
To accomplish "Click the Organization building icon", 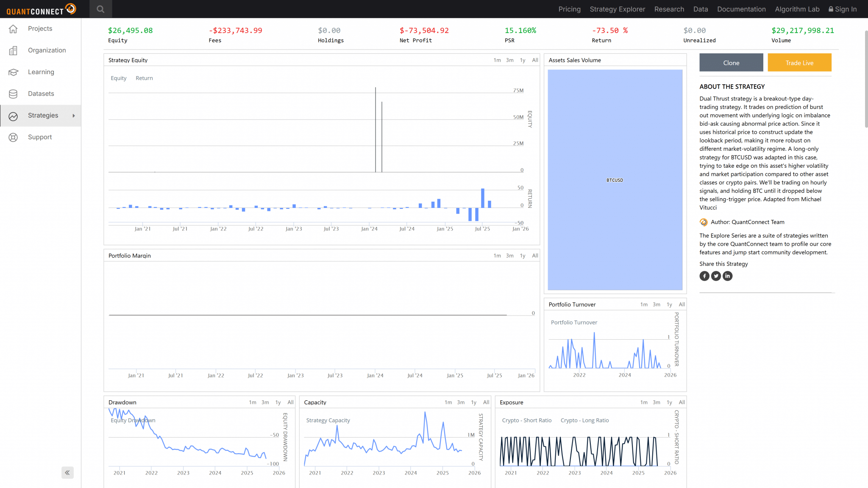I will (x=13, y=50).
